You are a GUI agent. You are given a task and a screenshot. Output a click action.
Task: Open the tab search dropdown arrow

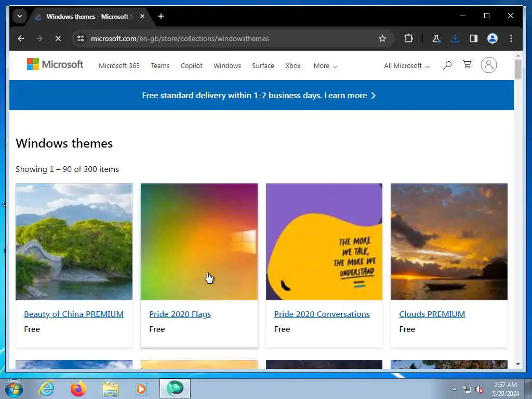[x=20, y=16]
